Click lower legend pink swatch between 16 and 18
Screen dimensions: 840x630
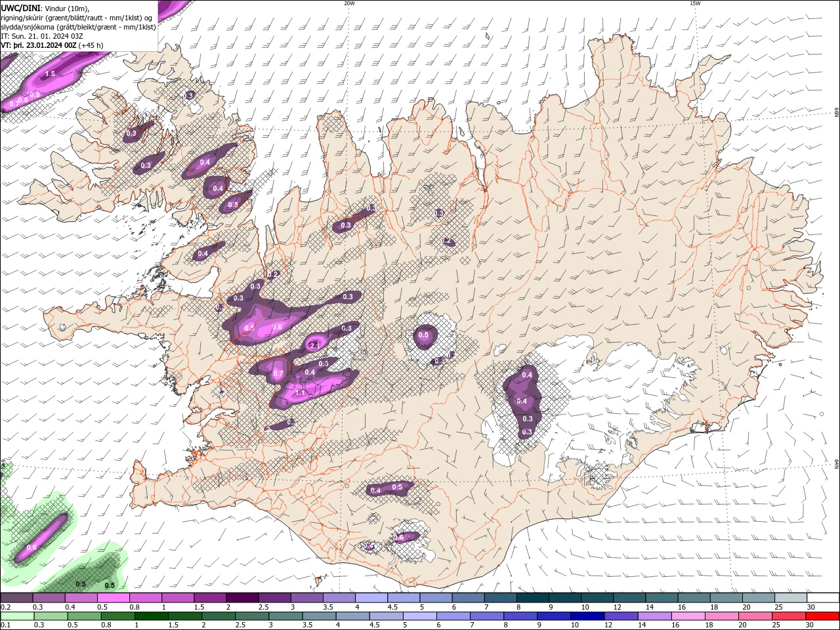688,616
